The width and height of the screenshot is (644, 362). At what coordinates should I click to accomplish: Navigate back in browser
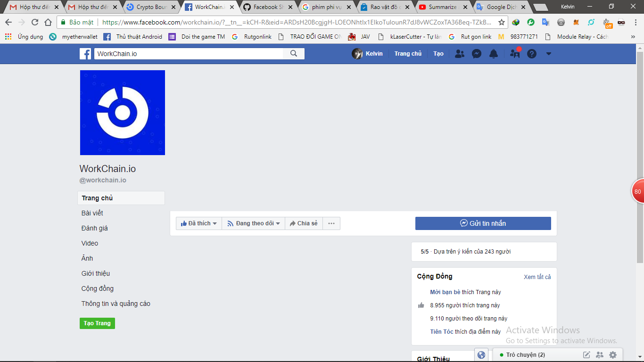(8, 22)
